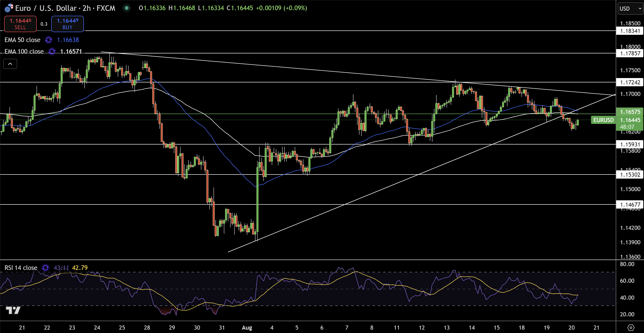Viewport: 644px width, 333px height.
Task: Click the 48:07 candle countdown timer
Action: 627,127
